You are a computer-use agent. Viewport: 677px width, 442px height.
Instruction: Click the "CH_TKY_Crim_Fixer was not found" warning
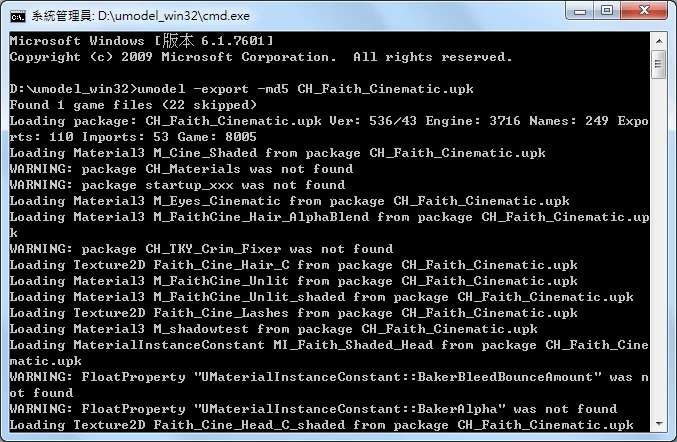click(201, 249)
